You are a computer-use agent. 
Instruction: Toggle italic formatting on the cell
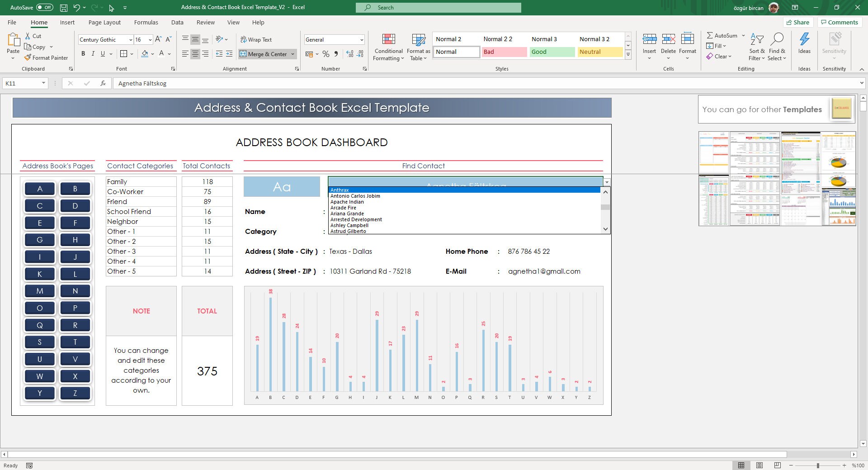93,53
